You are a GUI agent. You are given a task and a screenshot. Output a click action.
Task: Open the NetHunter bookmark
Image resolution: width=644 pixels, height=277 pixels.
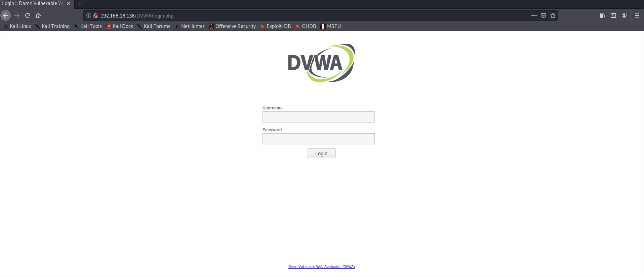click(190, 26)
